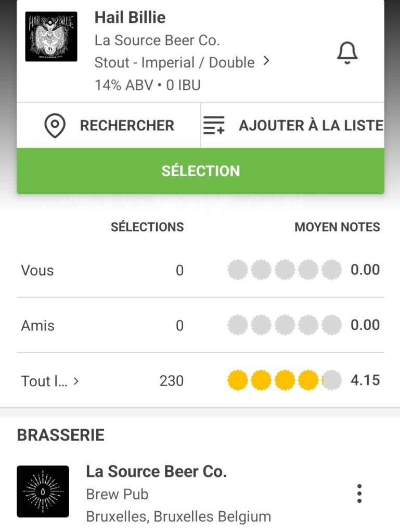Viewport: 400px width, 532px height.
Task: Tap the Hail Billie beer title
Action: click(130, 17)
